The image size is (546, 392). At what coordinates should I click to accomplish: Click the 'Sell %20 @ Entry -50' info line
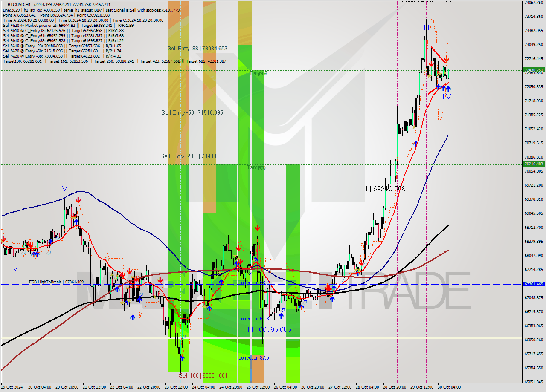tap(62, 51)
